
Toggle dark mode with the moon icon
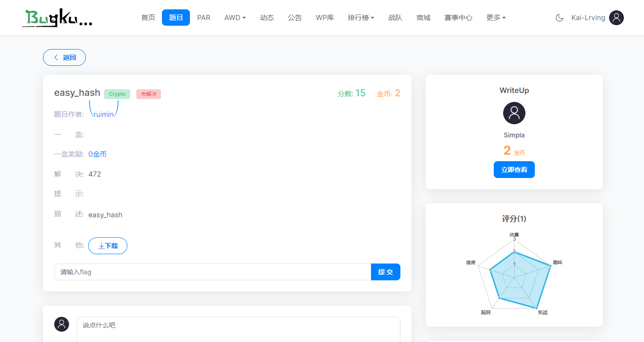(x=559, y=17)
